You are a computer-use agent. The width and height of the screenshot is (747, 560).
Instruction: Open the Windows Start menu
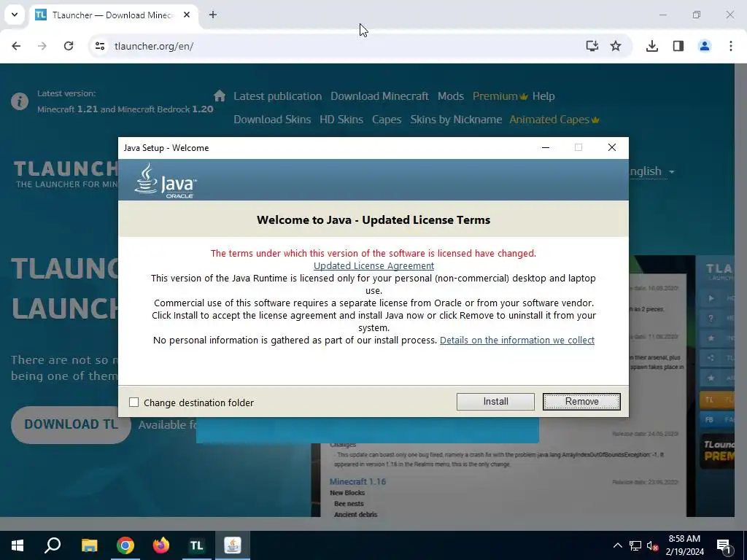(18, 545)
